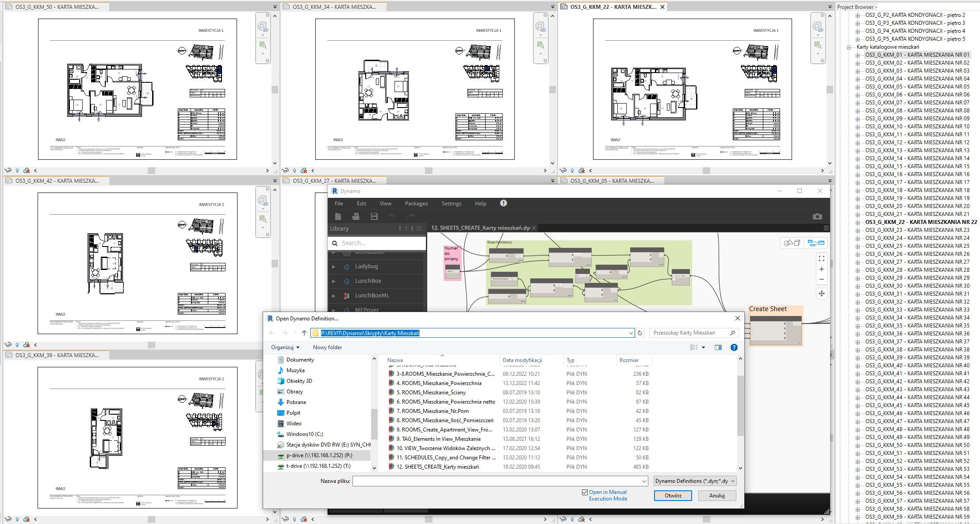The height and width of the screenshot is (524, 980).
Task: Click the Anuluj button
Action: pos(717,496)
